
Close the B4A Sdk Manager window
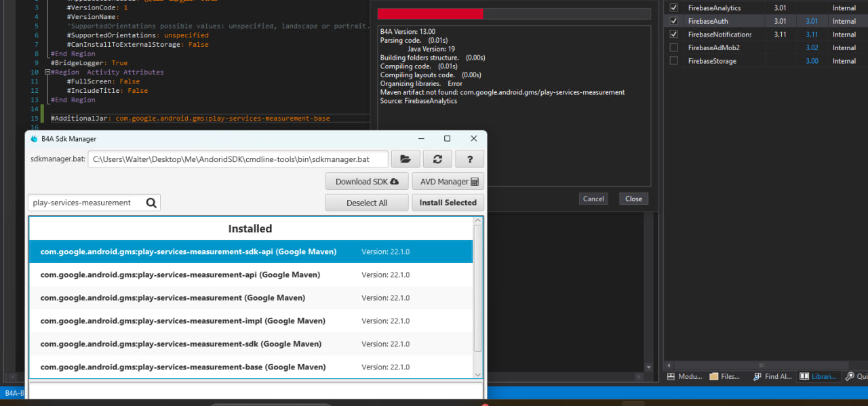tap(473, 138)
